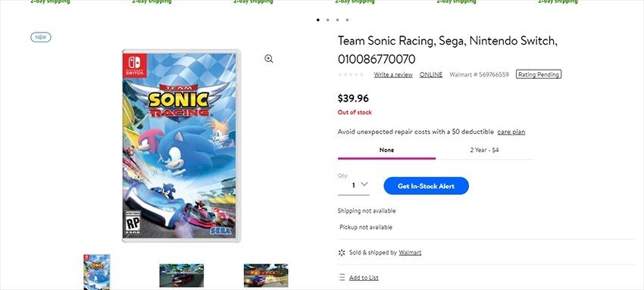Click the Get In-Stock Alert button

(x=426, y=186)
